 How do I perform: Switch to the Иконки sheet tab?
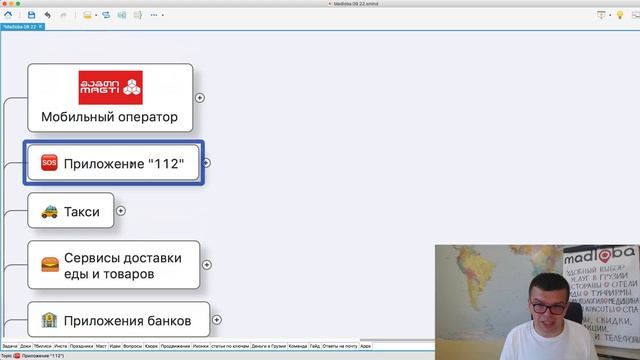click(200, 346)
